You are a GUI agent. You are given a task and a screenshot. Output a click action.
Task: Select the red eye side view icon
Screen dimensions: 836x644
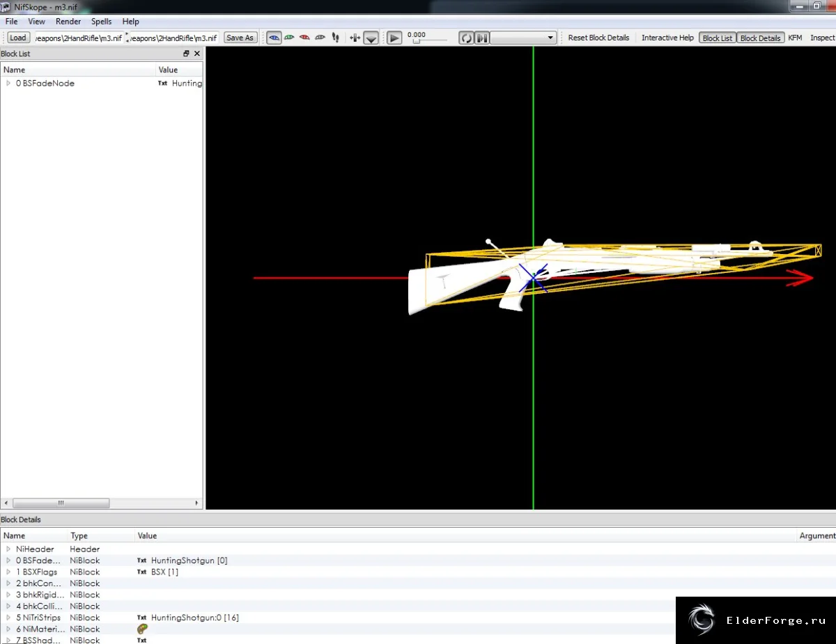coord(304,38)
